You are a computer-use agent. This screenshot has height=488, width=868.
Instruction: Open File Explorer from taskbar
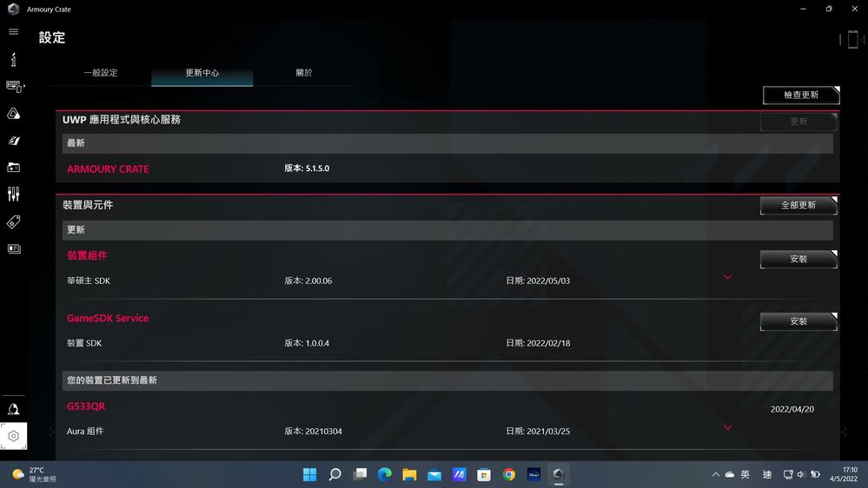[x=409, y=475]
